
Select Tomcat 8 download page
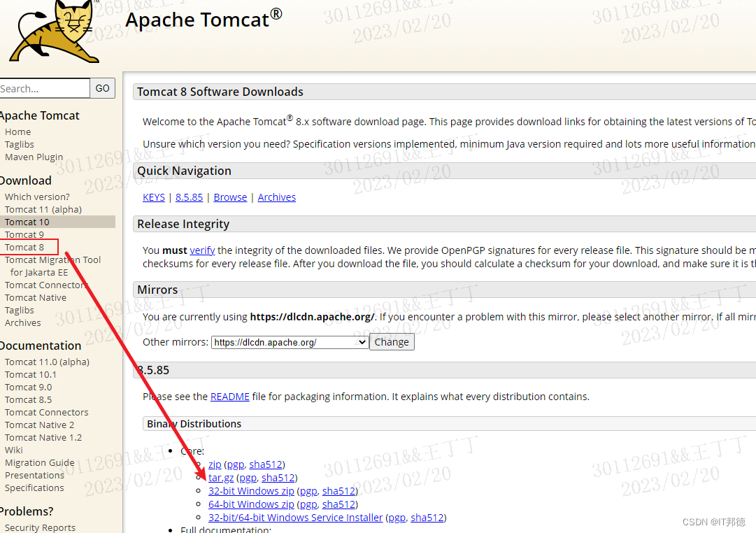(24, 247)
